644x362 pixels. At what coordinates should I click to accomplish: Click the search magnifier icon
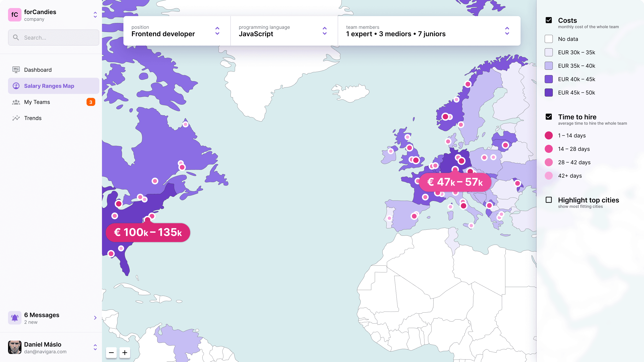tap(16, 38)
